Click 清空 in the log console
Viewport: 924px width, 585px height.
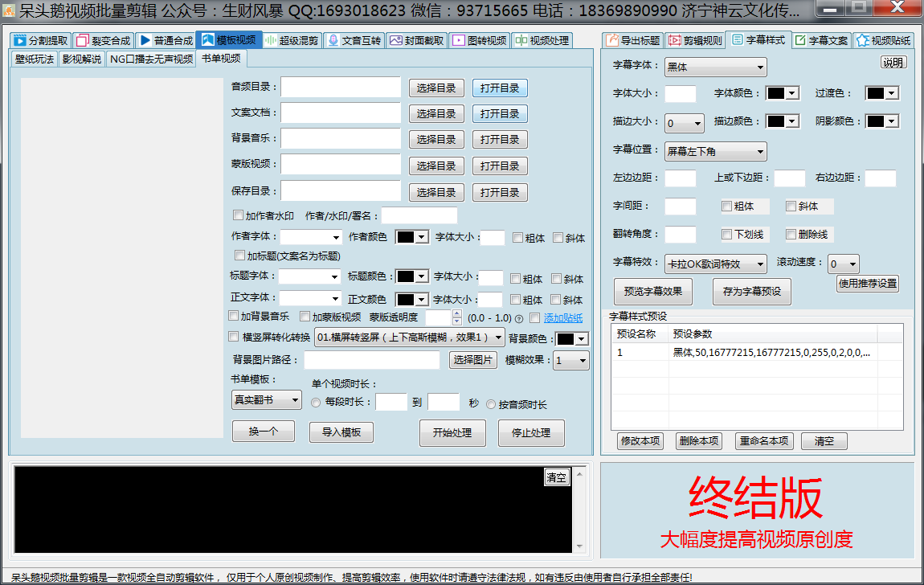click(556, 477)
